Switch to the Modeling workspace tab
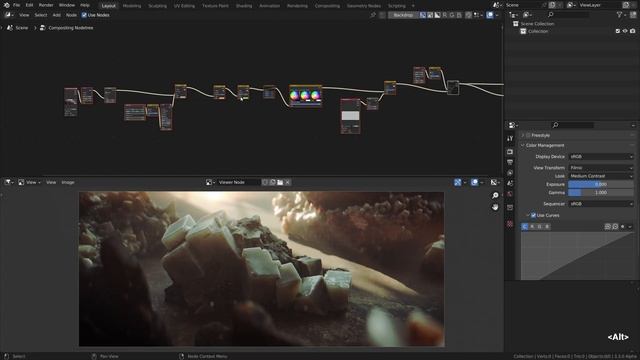Viewport: 640px width, 360px height. pyautogui.click(x=132, y=6)
